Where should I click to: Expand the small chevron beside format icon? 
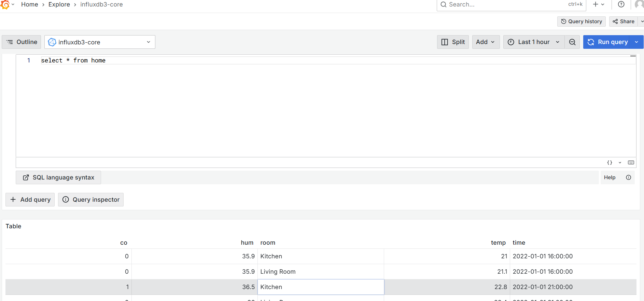coord(620,162)
